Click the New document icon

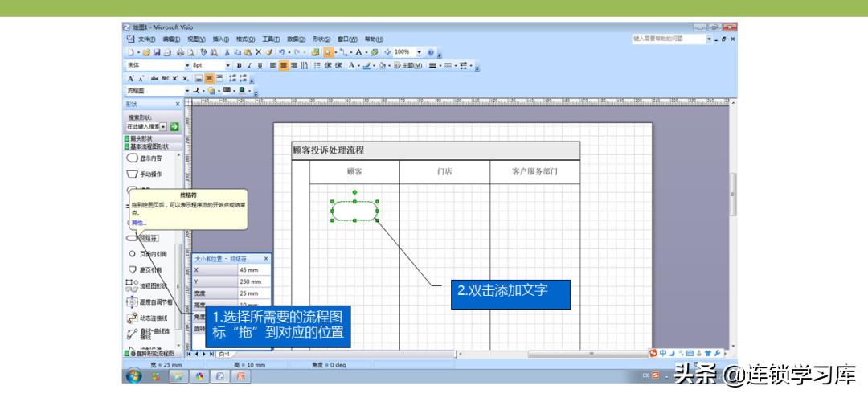[131, 52]
